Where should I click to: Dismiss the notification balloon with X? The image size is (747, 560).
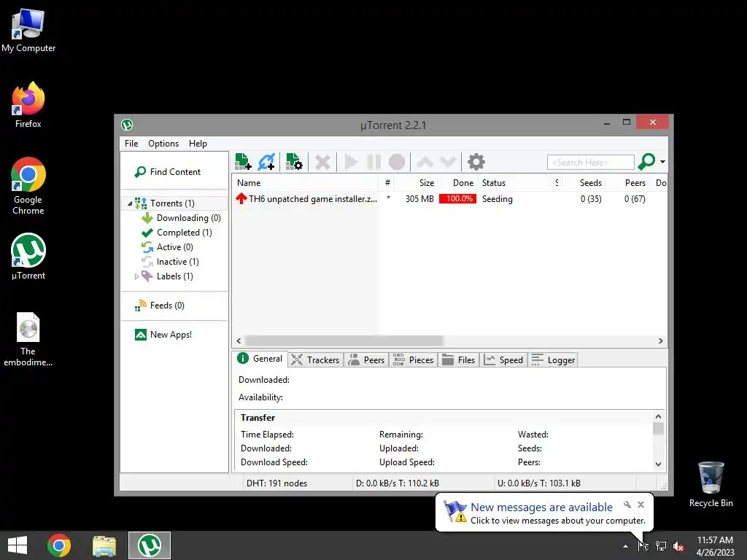click(x=640, y=505)
